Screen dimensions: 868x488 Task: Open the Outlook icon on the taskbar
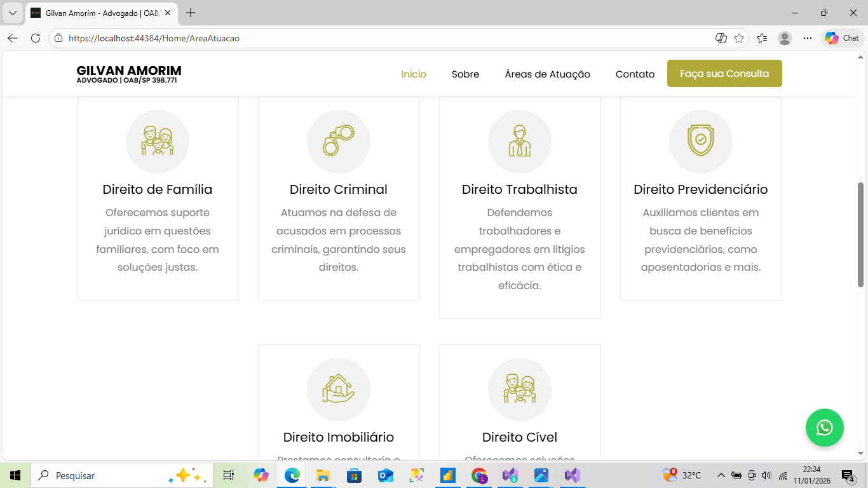386,475
